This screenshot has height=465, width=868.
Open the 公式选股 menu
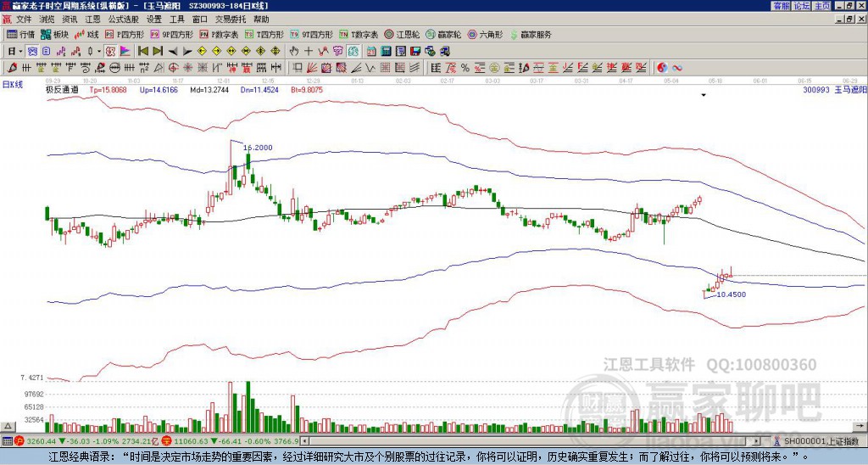(x=124, y=20)
